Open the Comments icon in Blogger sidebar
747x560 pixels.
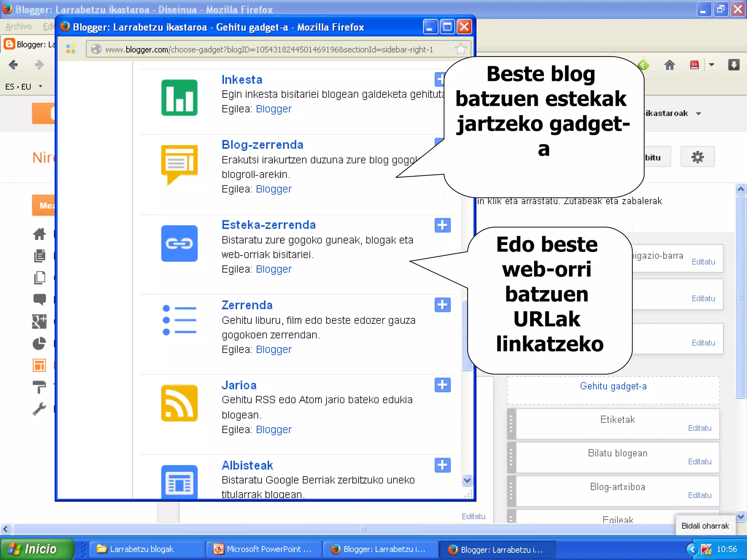[x=39, y=299]
